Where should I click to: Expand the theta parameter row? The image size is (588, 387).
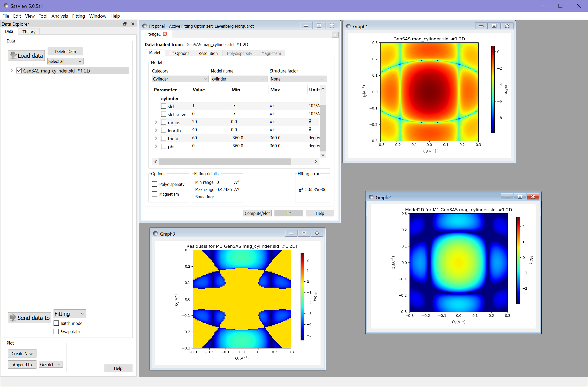[156, 138]
